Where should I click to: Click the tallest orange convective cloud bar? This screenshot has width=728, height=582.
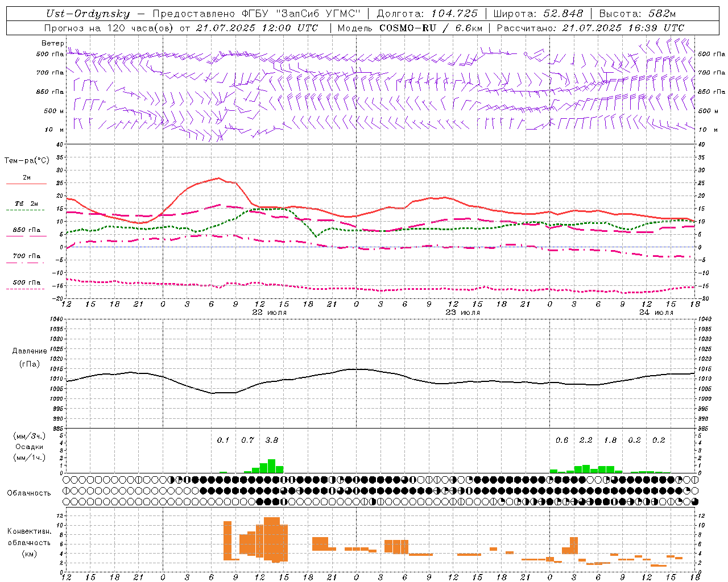point(271,539)
